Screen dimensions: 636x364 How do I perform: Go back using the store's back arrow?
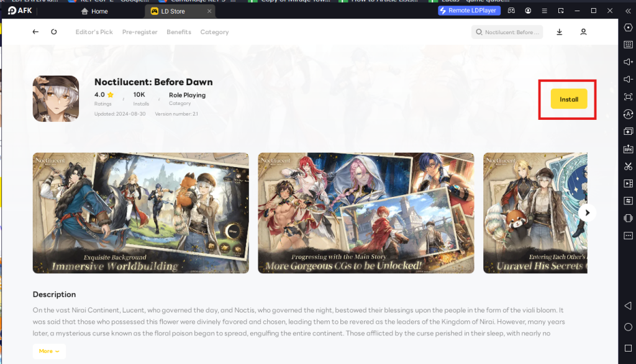click(35, 32)
